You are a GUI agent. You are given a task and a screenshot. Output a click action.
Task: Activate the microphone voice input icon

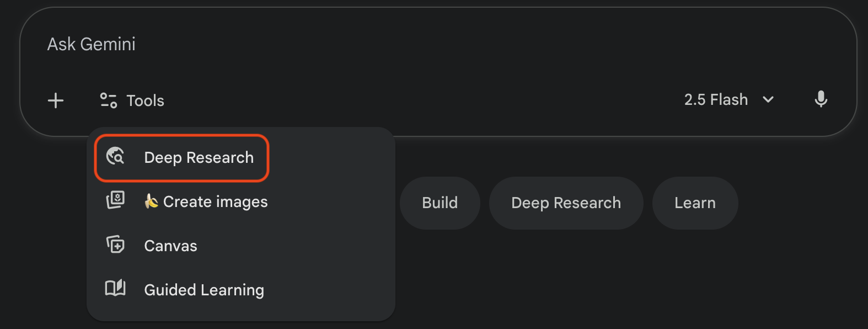(821, 99)
